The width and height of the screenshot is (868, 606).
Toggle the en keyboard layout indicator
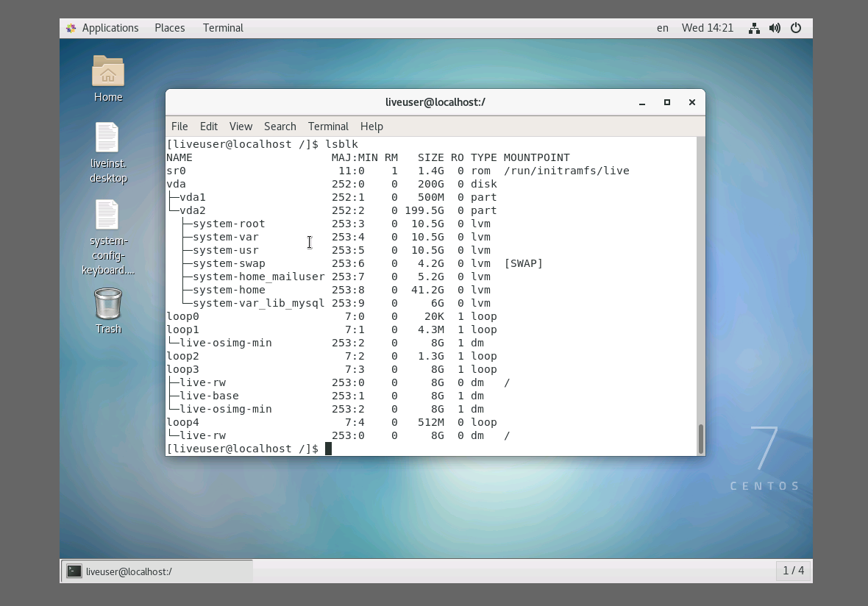pos(662,28)
